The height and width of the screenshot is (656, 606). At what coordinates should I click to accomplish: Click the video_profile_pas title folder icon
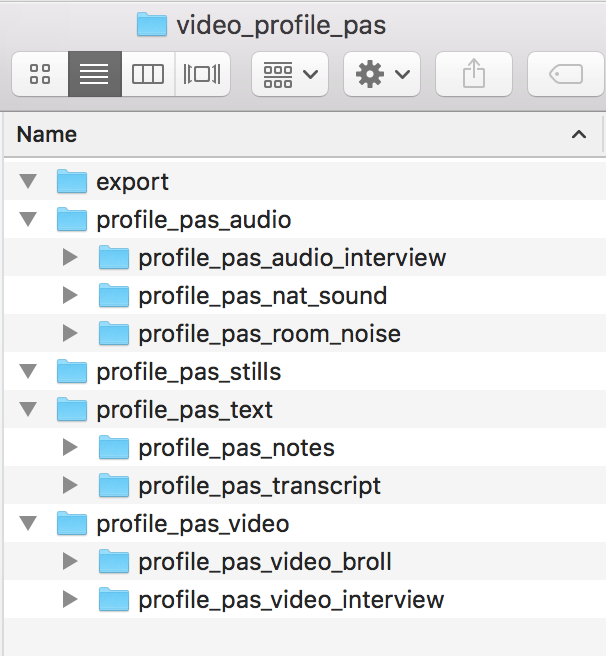(x=152, y=24)
